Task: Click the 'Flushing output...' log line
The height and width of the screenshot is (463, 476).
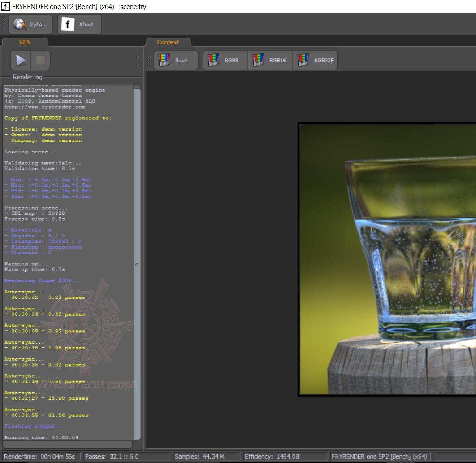Action: 35,426
